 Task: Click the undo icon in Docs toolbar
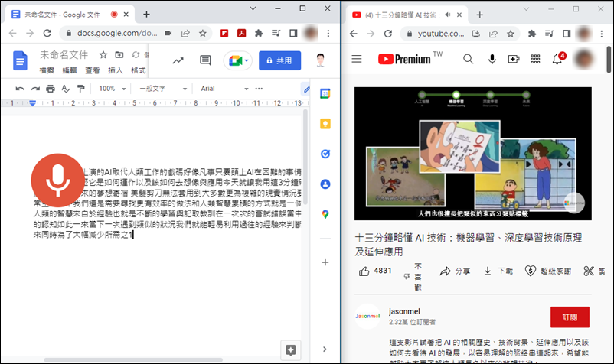pyautogui.click(x=20, y=89)
